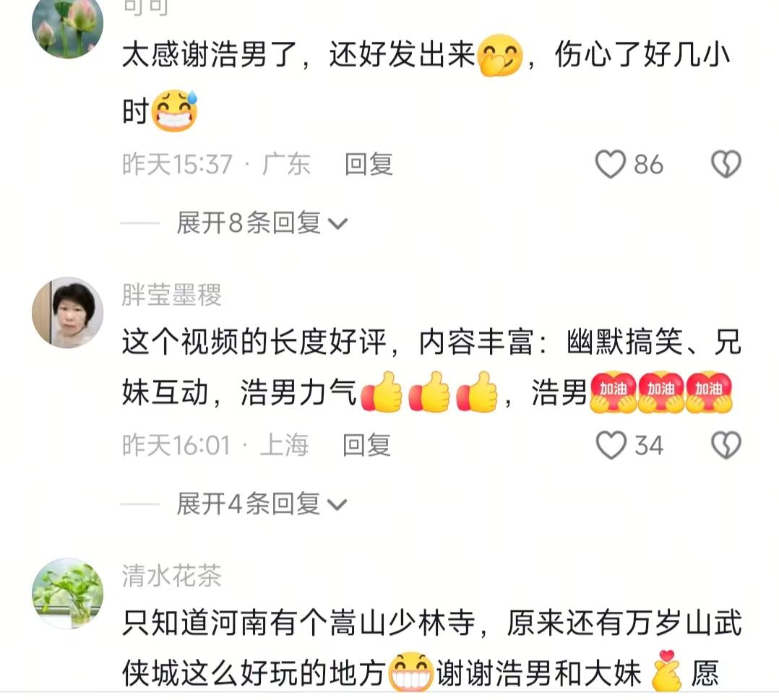Reply to the comment posted 昨天15:37
The height and width of the screenshot is (700, 779).
pyautogui.click(x=369, y=165)
